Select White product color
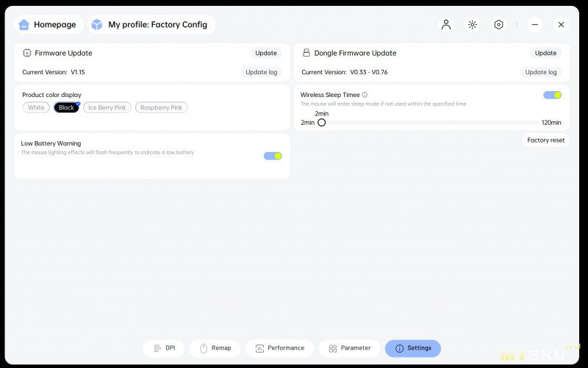 pyautogui.click(x=36, y=107)
